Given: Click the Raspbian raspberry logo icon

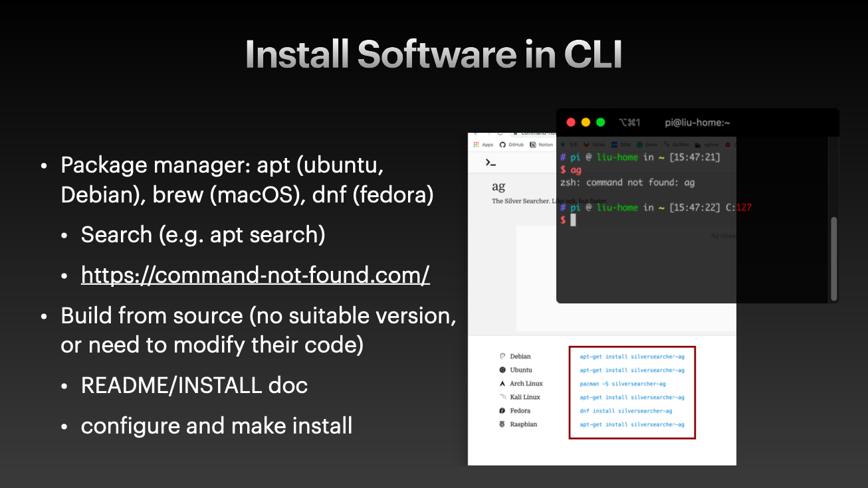Looking at the screenshot, I should click(x=502, y=424).
